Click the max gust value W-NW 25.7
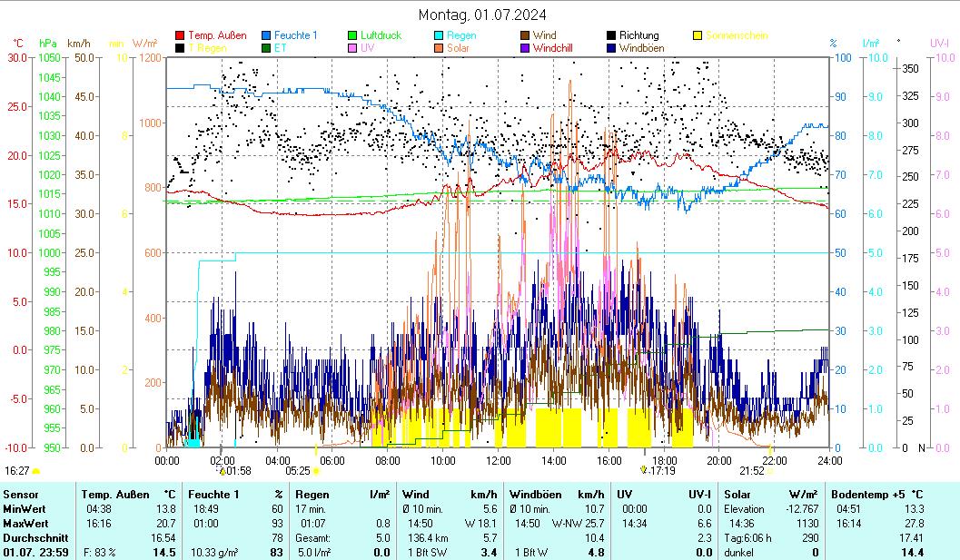Screen dimensions: 960x560 [578, 524]
